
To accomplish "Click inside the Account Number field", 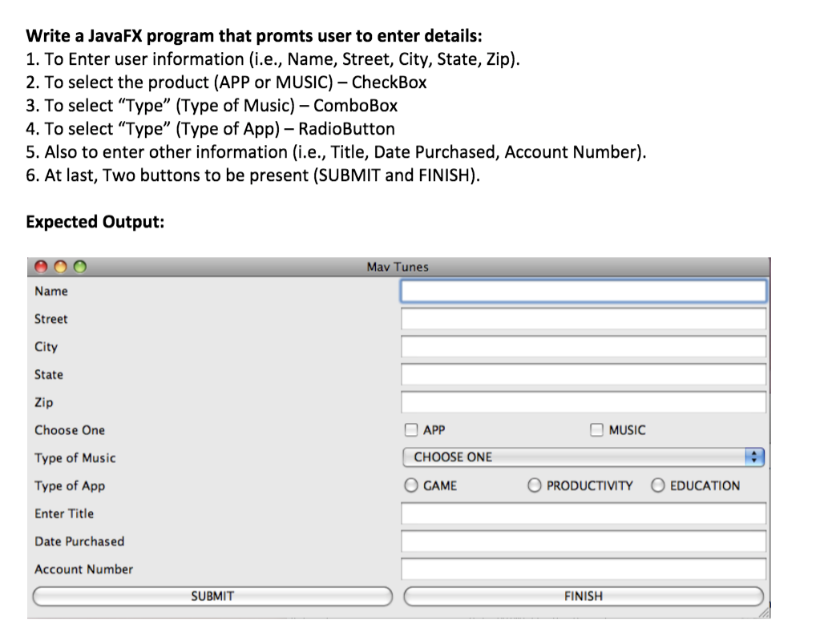I will [x=584, y=569].
